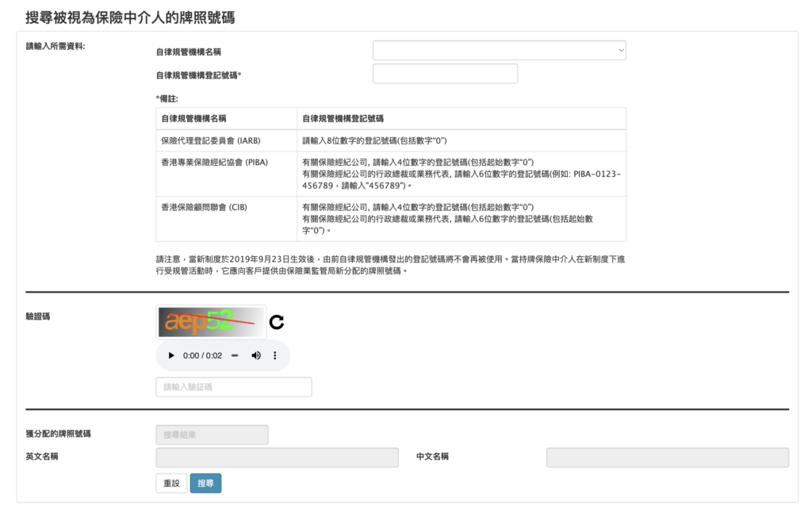Click the audio player progress bar
The image size is (812, 506).
[235, 356]
